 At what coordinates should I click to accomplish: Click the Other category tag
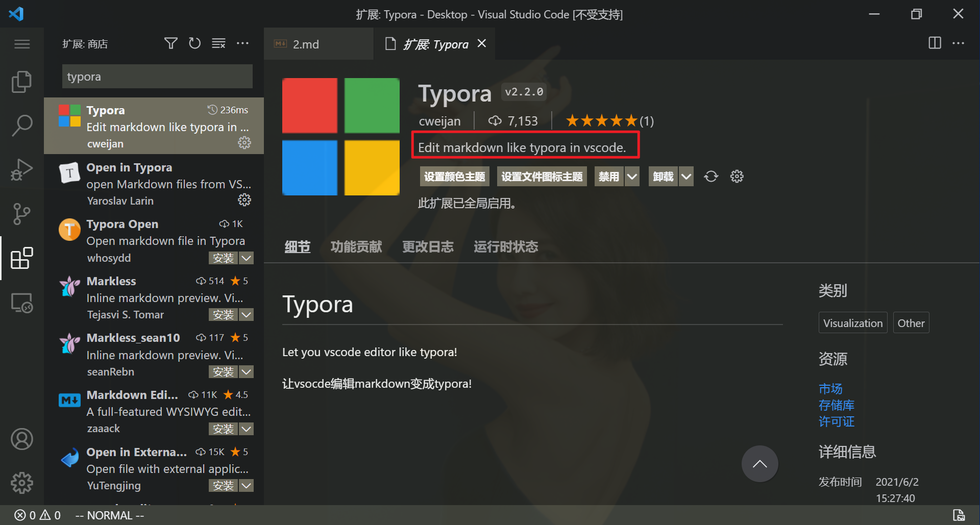[x=911, y=323]
